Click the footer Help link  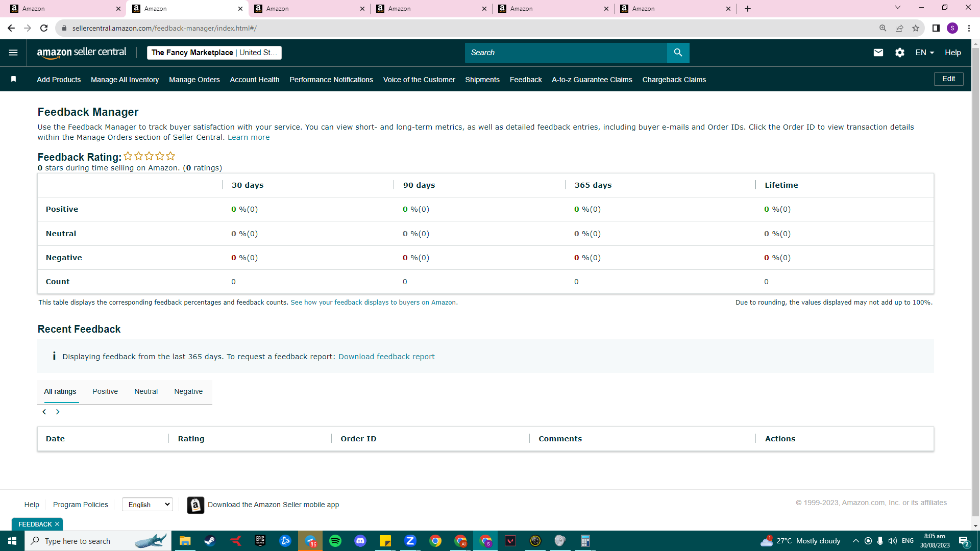point(32,505)
